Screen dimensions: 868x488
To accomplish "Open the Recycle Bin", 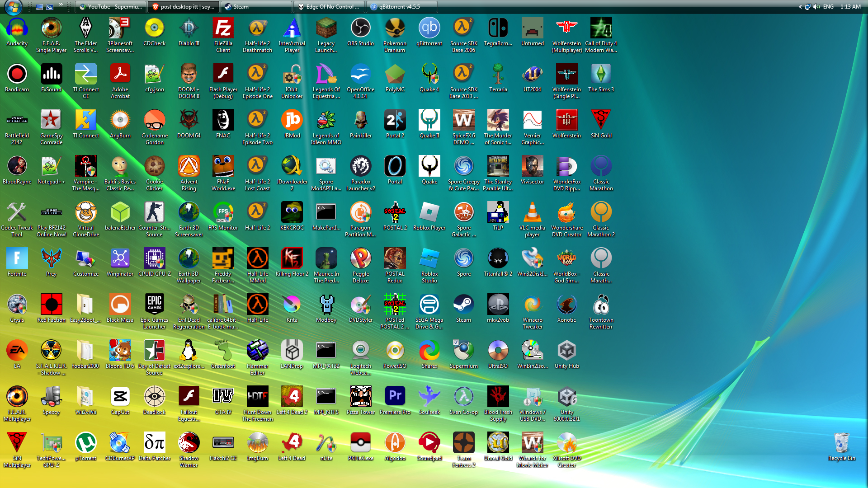I will point(842,447).
